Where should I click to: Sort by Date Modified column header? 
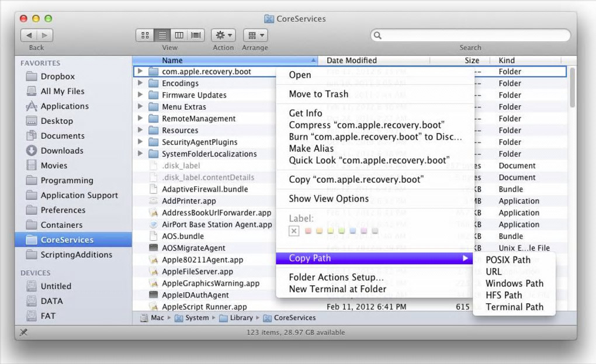click(x=373, y=60)
